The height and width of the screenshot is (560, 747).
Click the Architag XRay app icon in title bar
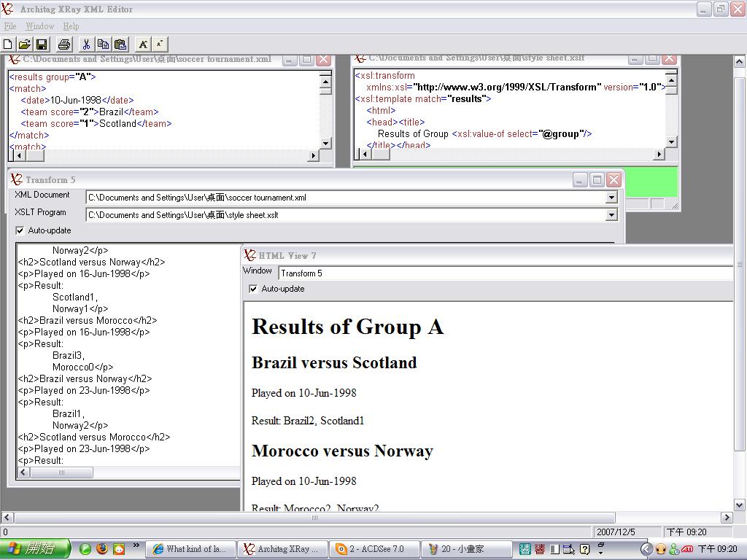[7, 9]
